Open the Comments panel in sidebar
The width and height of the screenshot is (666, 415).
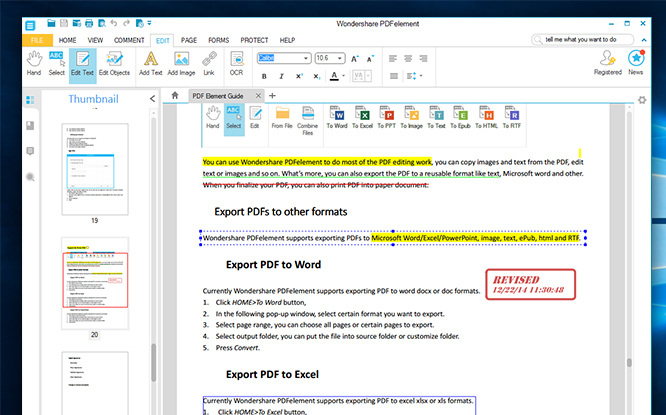coord(30,151)
